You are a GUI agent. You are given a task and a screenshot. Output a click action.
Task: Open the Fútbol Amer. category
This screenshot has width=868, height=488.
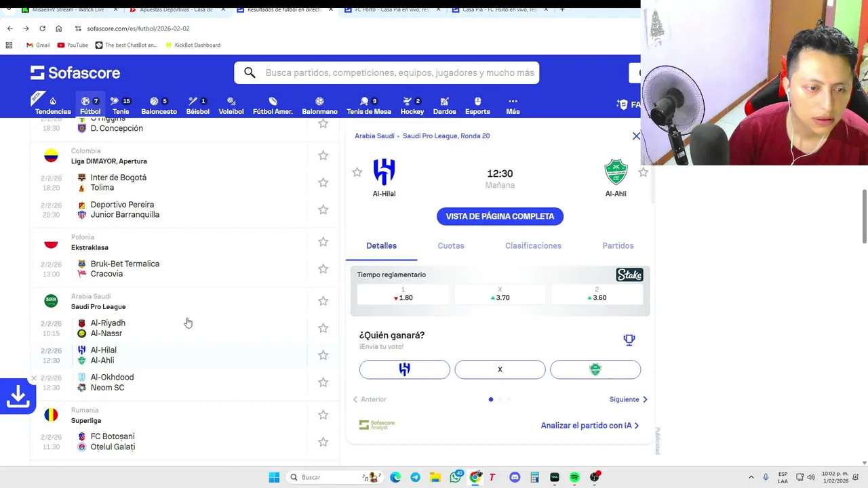273,105
